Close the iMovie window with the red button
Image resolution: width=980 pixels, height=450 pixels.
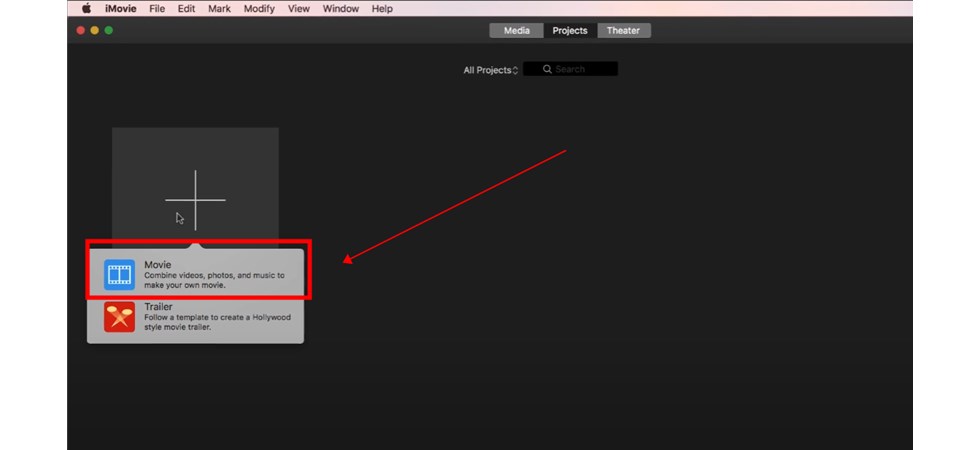pos(81,30)
